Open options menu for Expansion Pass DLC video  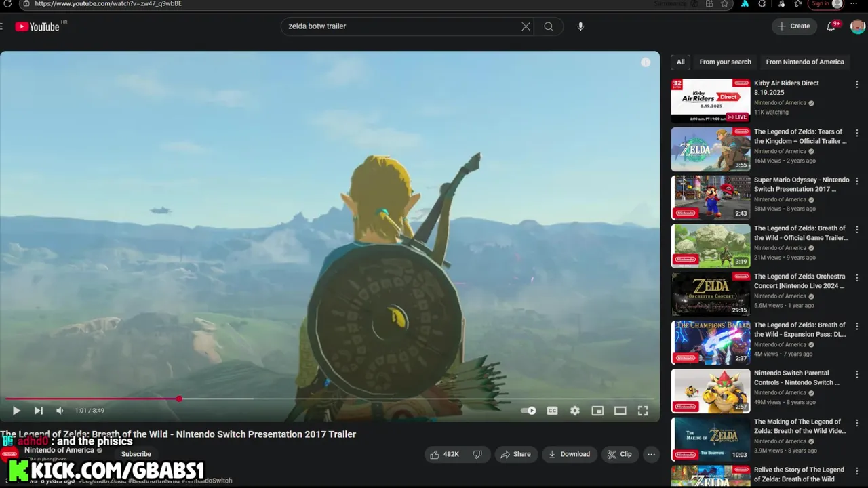(x=857, y=326)
